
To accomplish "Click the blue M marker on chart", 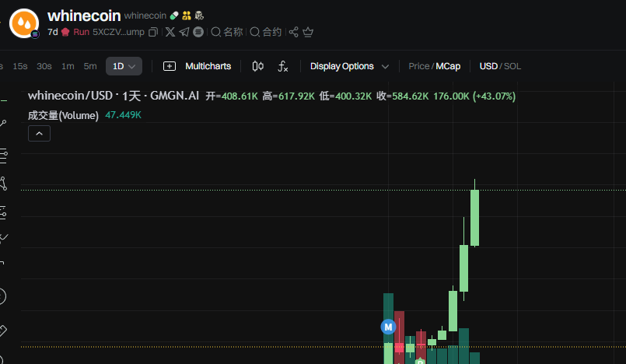I will (388, 327).
